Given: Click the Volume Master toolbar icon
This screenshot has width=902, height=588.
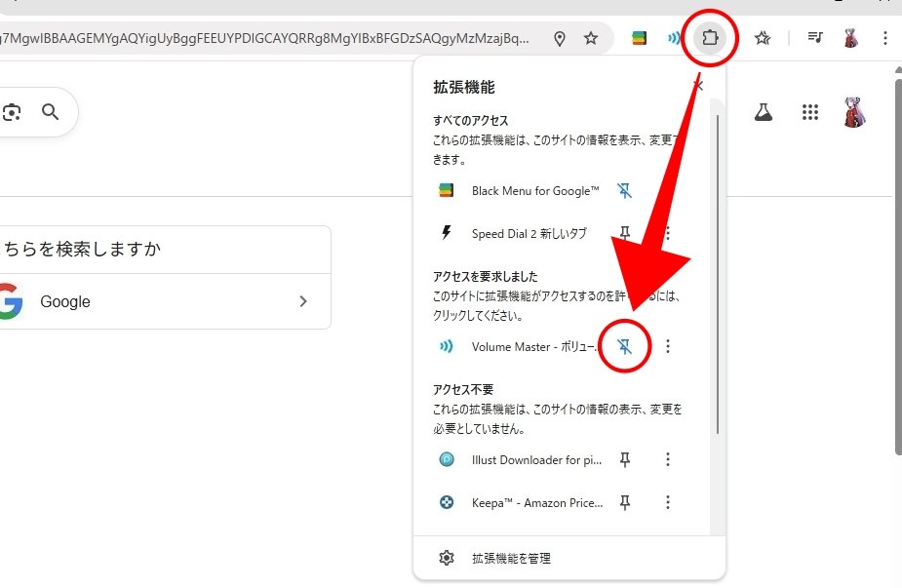Looking at the screenshot, I should [x=673, y=38].
